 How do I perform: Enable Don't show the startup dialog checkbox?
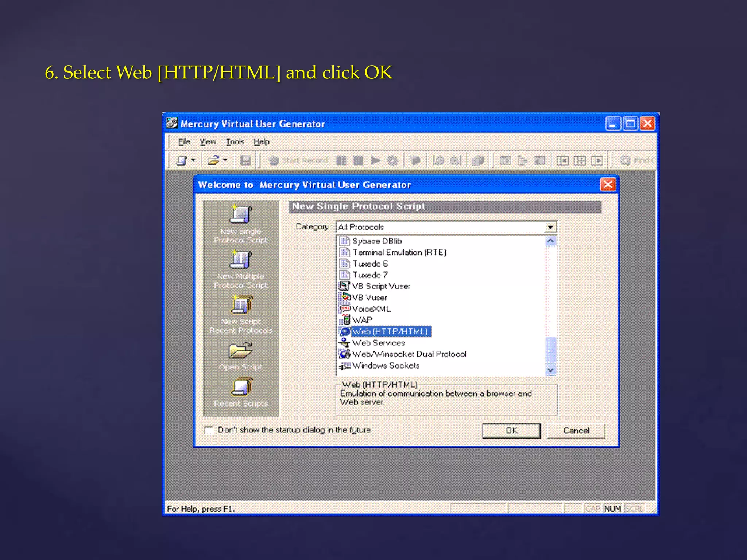pyautogui.click(x=209, y=430)
